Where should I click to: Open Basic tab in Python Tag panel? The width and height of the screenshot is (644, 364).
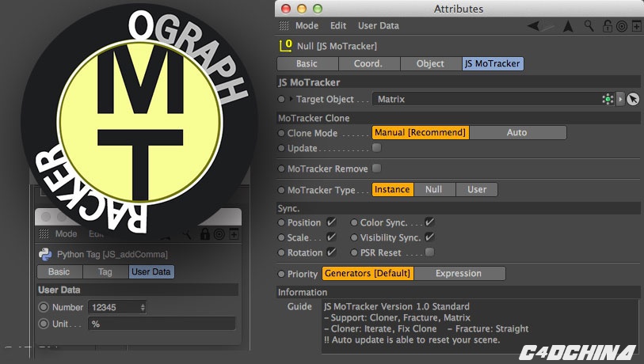59,271
